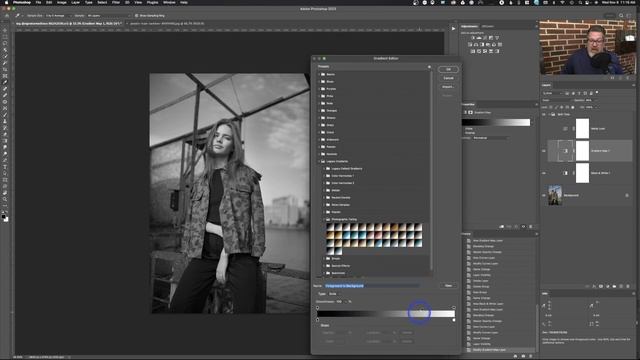Screen dimensions: 640x360
Task: Toggle Show Sampling Ring checkbox
Action: pos(137,16)
